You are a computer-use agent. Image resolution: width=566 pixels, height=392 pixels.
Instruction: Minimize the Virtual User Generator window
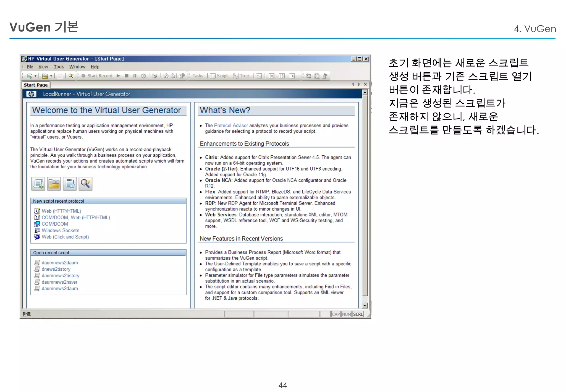click(x=354, y=59)
